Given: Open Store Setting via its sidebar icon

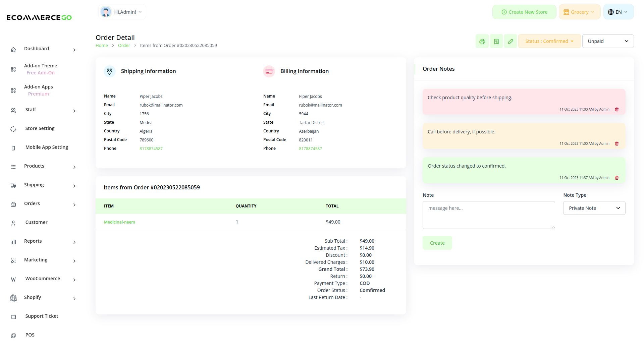Looking at the screenshot, I should (x=13, y=129).
